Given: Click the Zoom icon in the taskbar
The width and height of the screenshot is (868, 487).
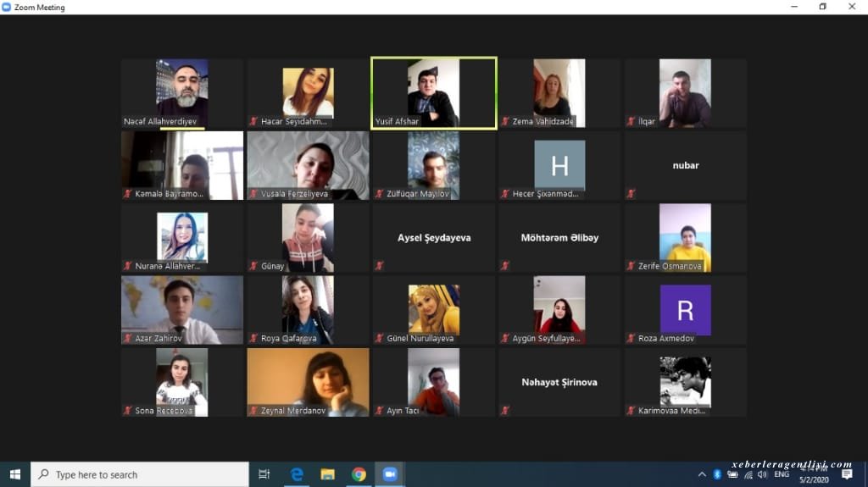Looking at the screenshot, I should pyautogui.click(x=390, y=474).
